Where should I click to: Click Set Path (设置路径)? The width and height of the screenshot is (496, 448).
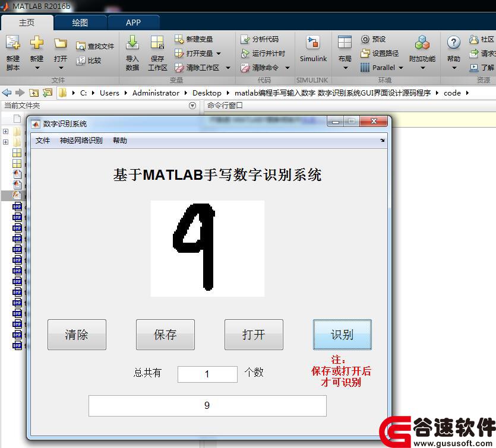(380, 53)
